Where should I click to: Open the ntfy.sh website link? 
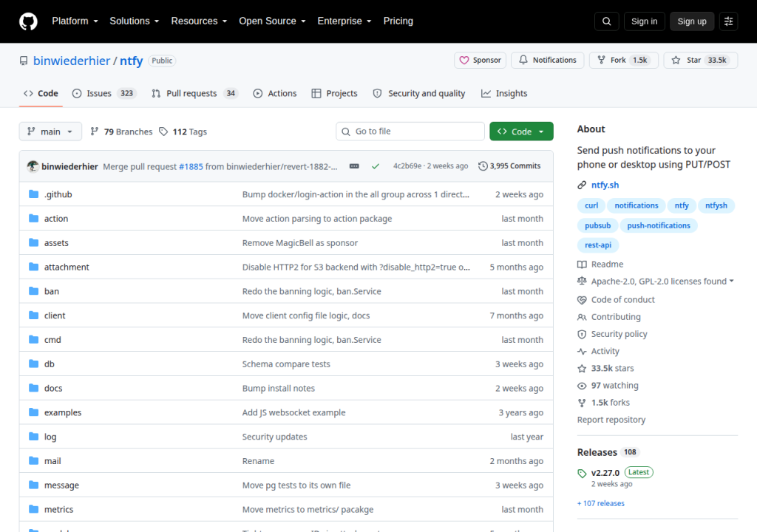point(605,185)
